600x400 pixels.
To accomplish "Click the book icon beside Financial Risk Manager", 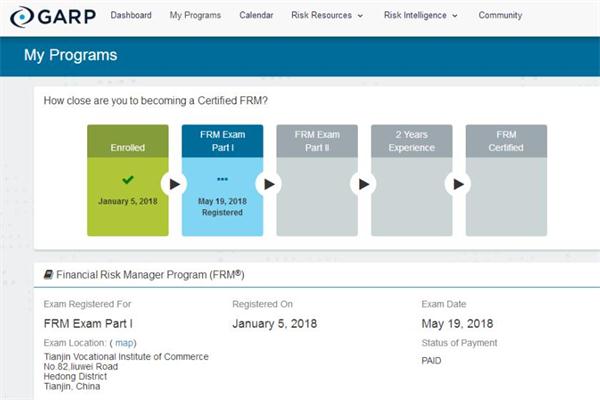I will (48, 274).
